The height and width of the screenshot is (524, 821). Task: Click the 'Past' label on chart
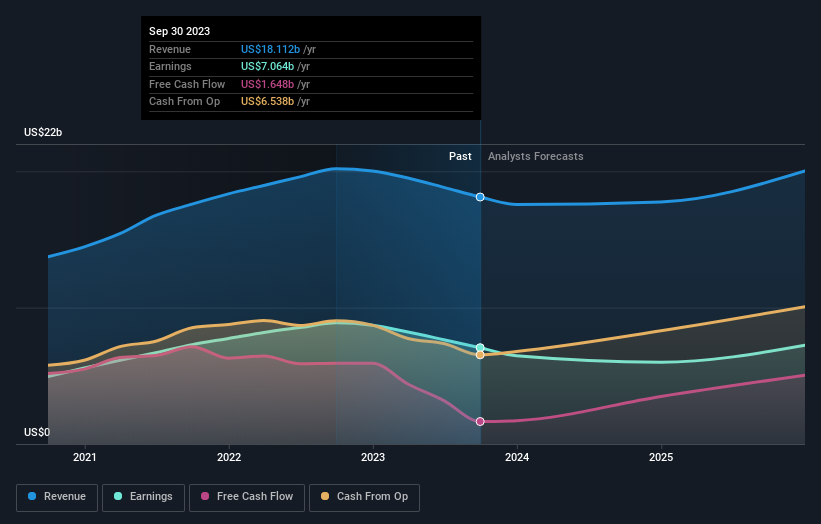(460, 157)
